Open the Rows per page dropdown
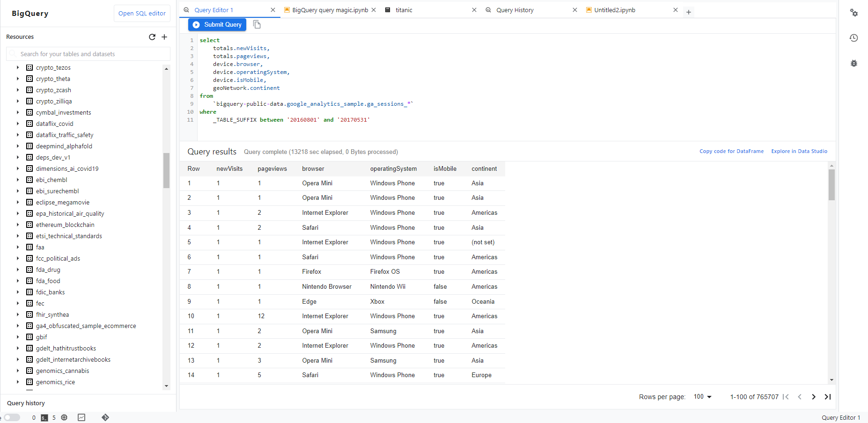Viewport: 868px width, 423px height. pos(702,396)
